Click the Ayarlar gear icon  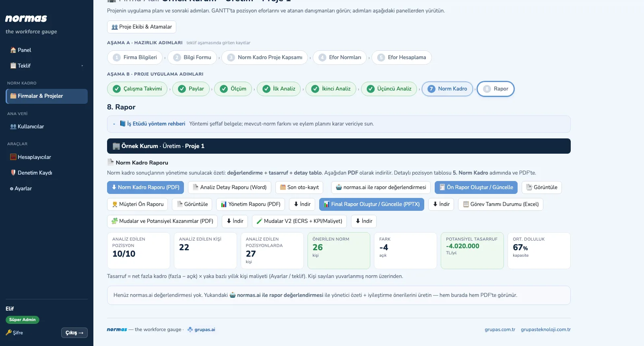[x=12, y=189]
